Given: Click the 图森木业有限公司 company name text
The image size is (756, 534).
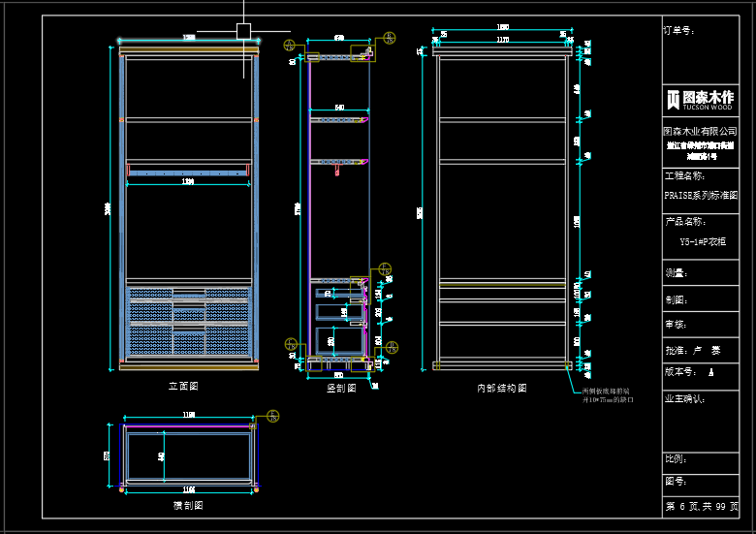Looking at the screenshot, I should (x=700, y=131).
